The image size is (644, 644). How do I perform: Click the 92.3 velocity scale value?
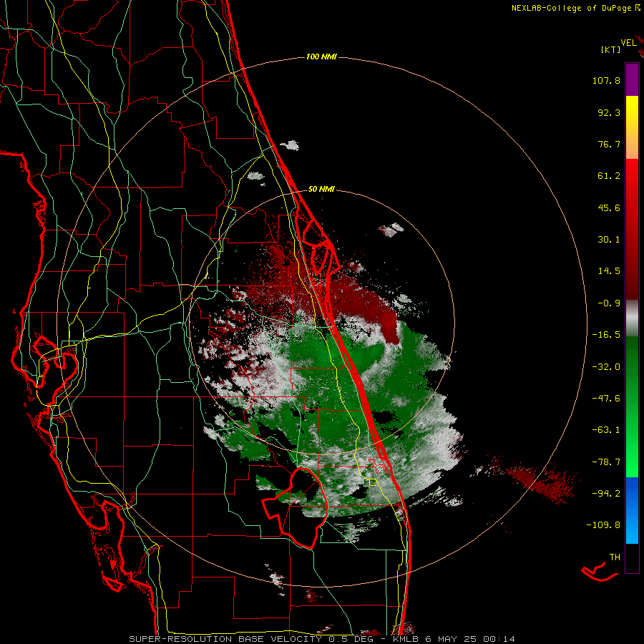[x=609, y=112]
